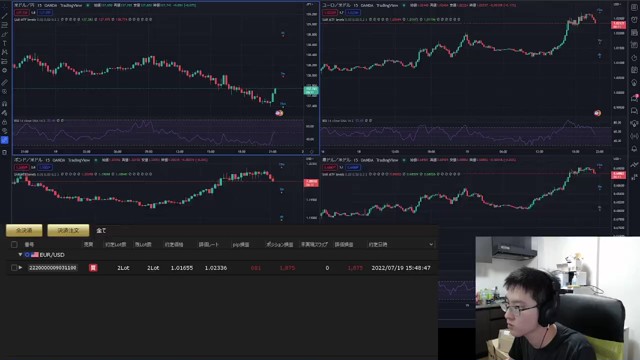Toggle the lock-all-drawings icon

[x=4, y=122]
